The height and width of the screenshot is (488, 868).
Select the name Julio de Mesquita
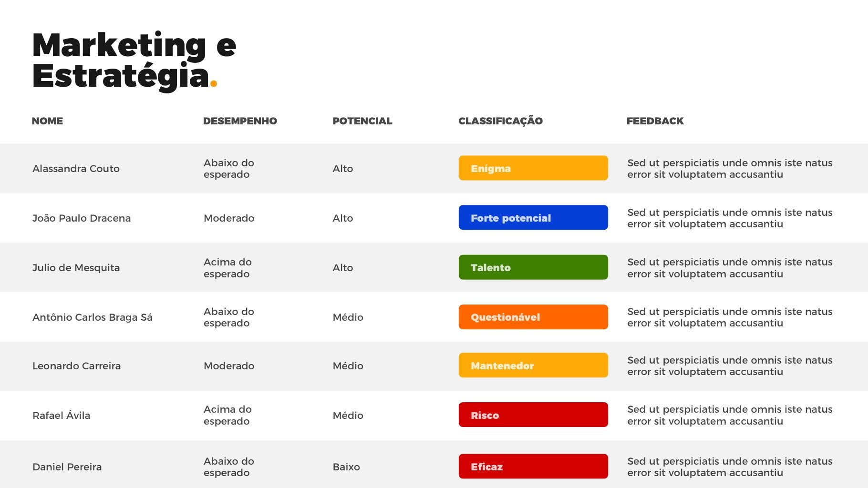click(76, 268)
